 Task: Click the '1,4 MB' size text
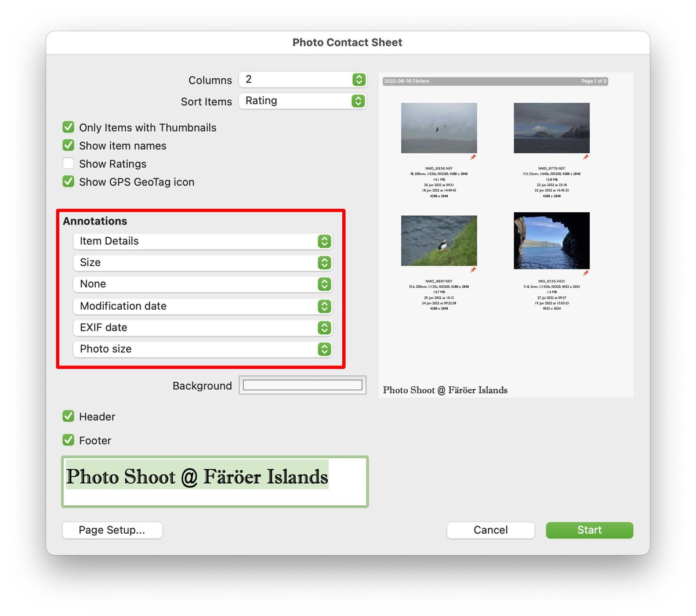[552, 292]
